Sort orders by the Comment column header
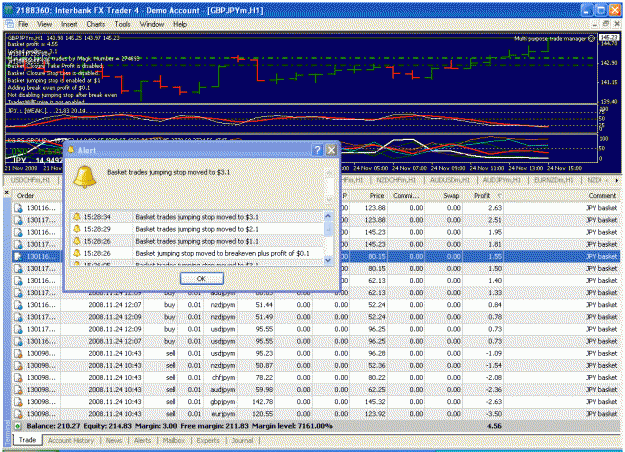Viewport: 625px width, 452px height. click(562, 196)
